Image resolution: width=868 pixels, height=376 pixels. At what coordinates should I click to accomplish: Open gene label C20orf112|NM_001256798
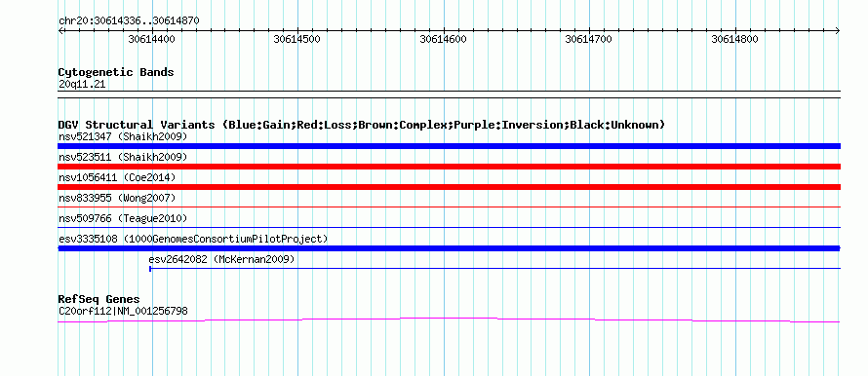pyautogui.click(x=123, y=312)
